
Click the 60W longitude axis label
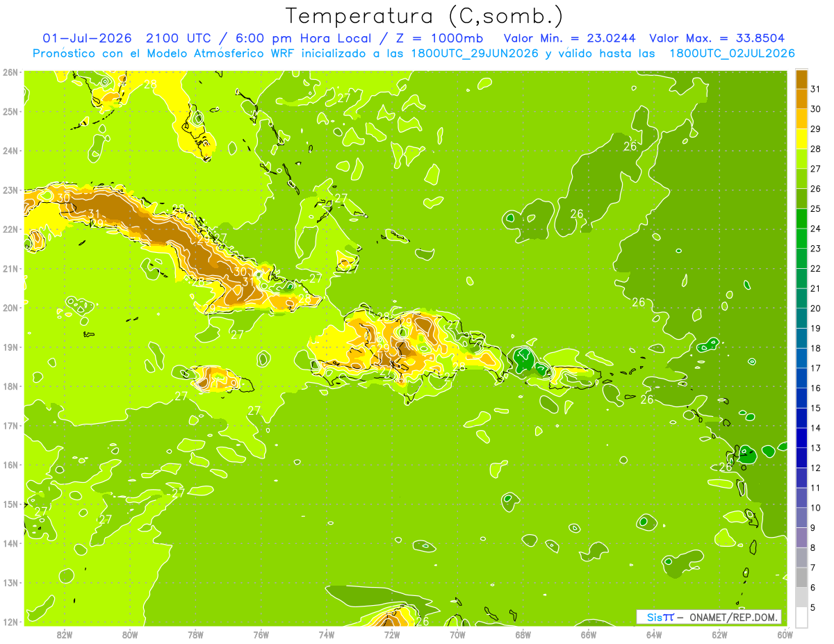[785, 634]
